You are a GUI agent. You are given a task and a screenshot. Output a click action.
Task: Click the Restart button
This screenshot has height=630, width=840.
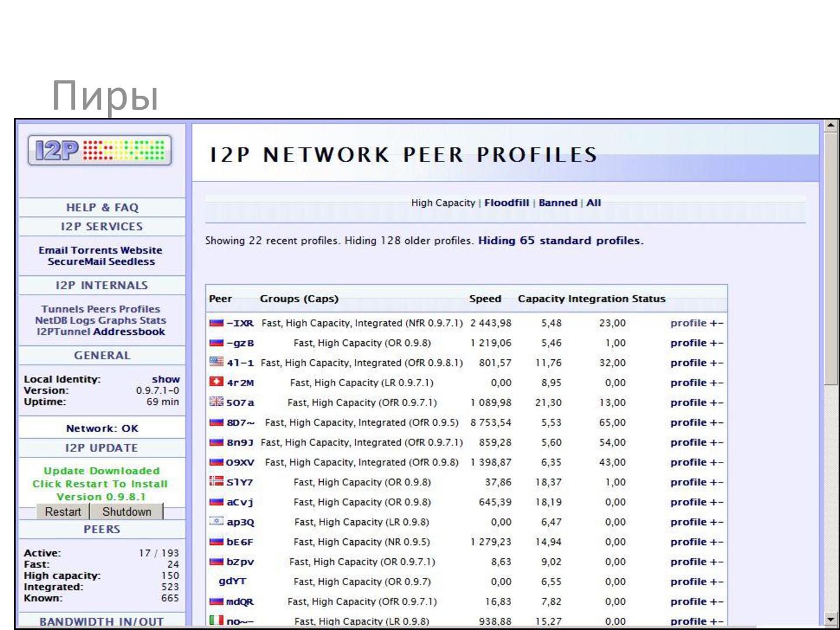63,512
